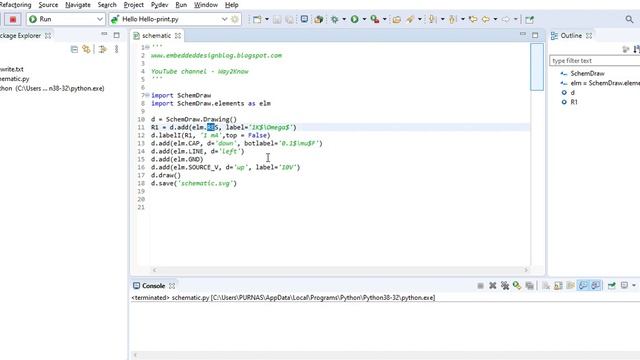Open the Help menu
Image resolution: width=640 pixels, height=360 pixels.
point(231,5)
